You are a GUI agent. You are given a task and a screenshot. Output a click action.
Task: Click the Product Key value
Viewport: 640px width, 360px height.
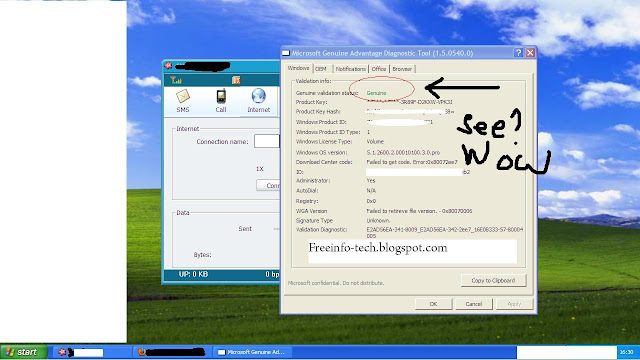click(409, 102)
